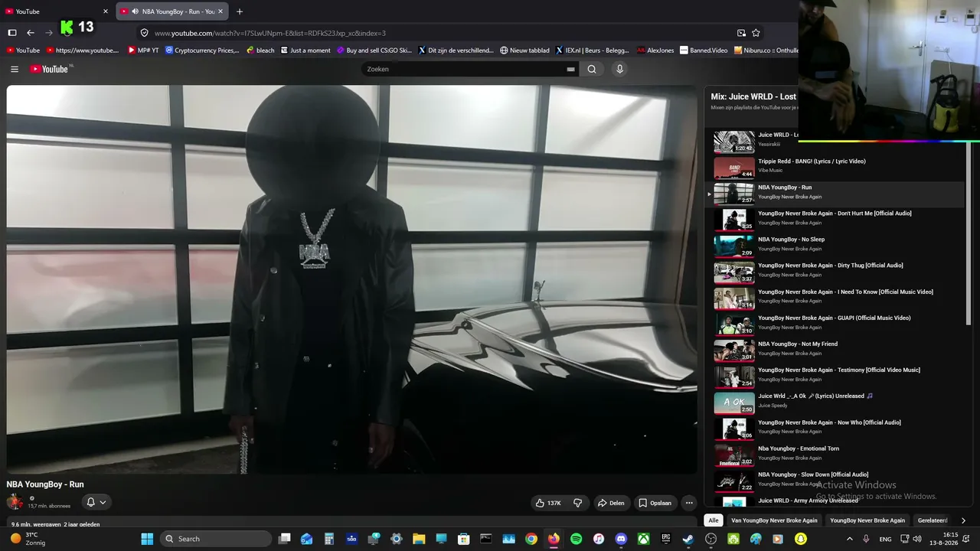
Task: Click the YouTube search magnifier button
Action: tap(592, 69)
